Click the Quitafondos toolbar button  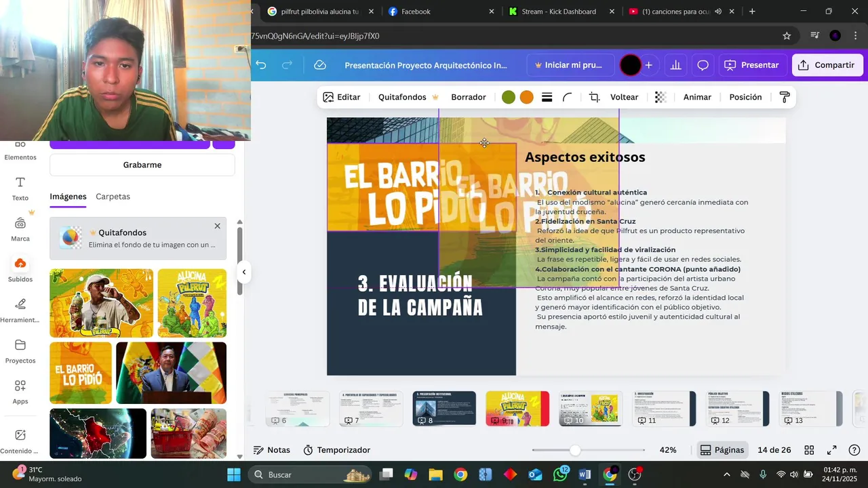(x=408, y=97)
